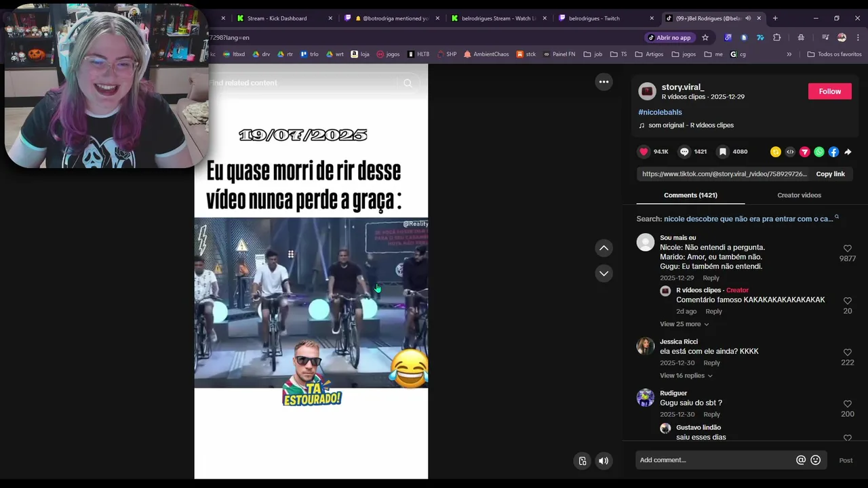The height and width of the screenshot is (488, 868).
Task: Open comments via the speech bubble icon
Action: (684, 152)
